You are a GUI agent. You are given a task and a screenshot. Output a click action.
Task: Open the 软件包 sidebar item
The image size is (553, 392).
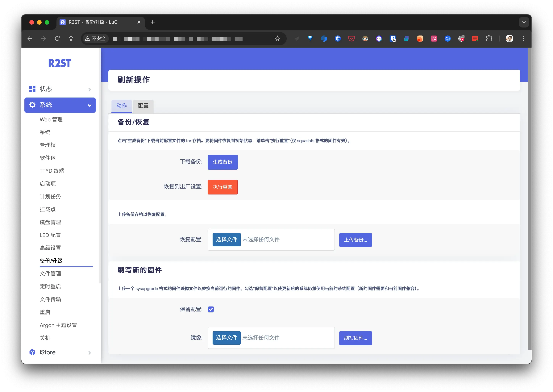pyautogui.click(x=48, y=158)
